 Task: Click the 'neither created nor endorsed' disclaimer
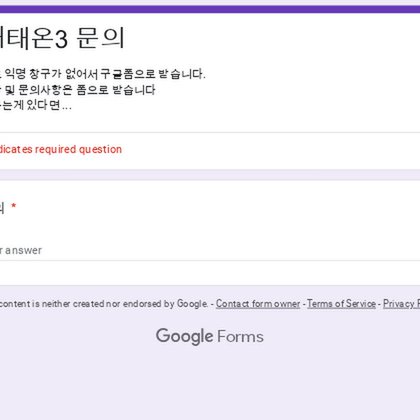pos(104,304)
